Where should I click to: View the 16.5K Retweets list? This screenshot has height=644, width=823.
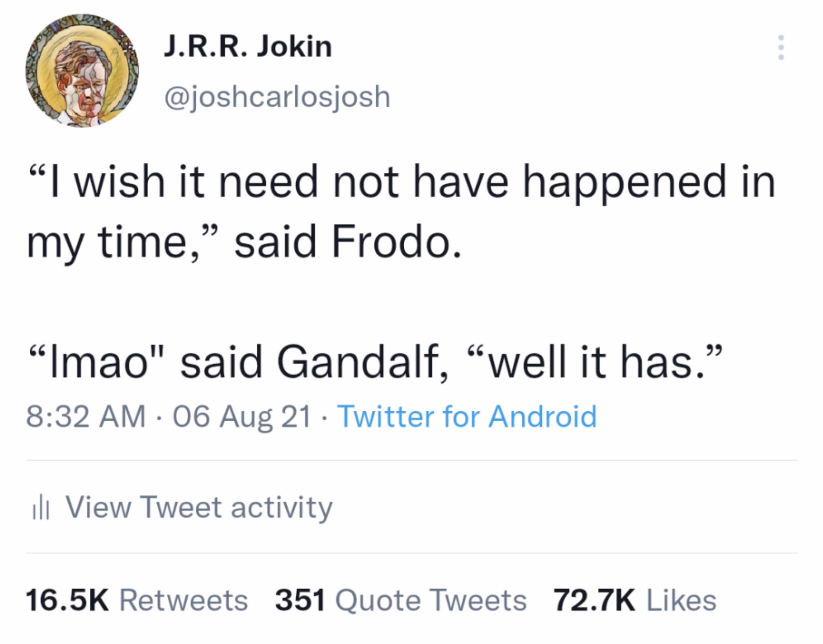coord(137,601)
